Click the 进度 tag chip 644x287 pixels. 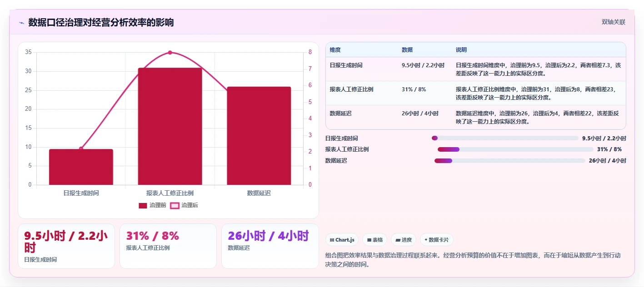[404, 240]
